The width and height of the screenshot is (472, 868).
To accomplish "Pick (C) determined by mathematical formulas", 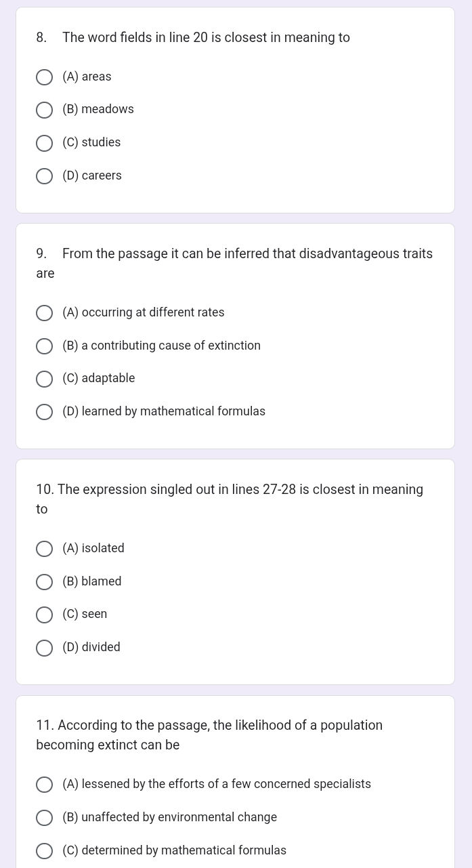I will pyautogui.click(x=44, y=851).
